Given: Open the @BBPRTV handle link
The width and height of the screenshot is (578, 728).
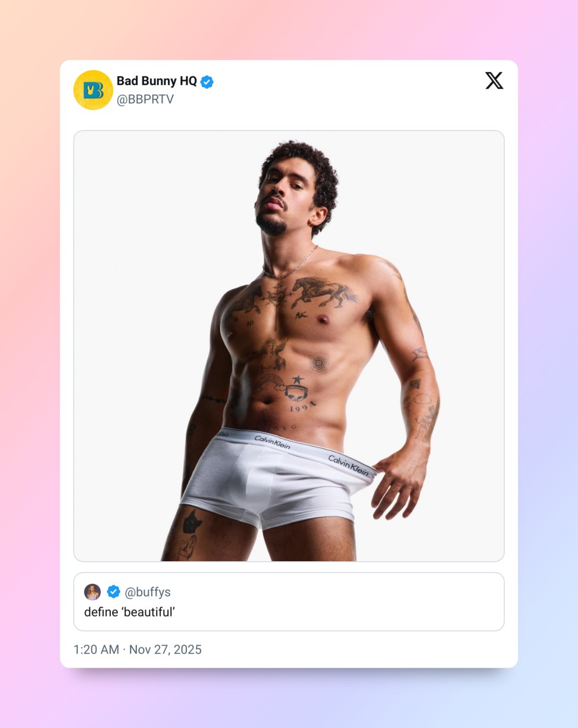Looking at the screenshot, I should [x=145, y=99].
